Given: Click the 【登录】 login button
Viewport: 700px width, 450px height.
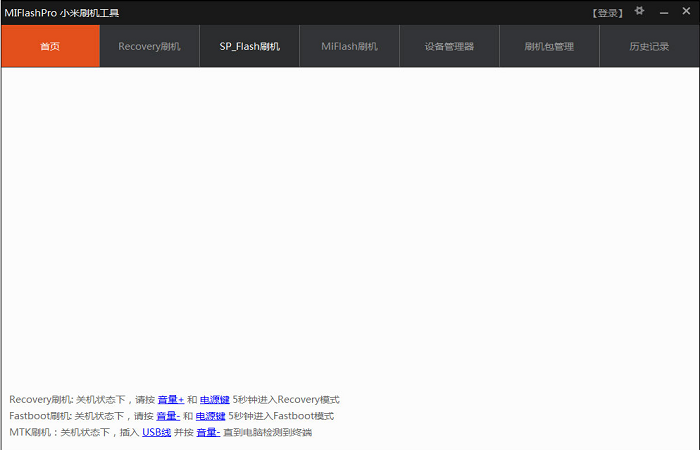Looking at the screenshot, I should pyautogui.click(x=607, y=13).
